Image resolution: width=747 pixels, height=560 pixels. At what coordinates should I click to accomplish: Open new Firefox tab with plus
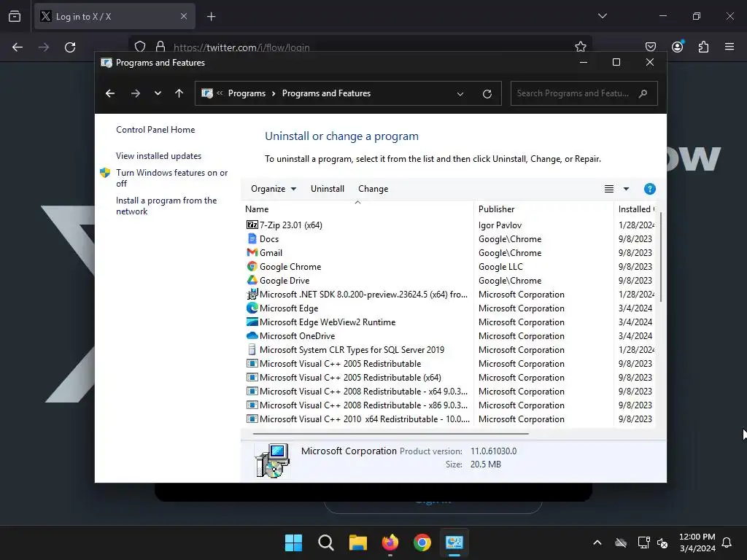(x=211, y=17)
